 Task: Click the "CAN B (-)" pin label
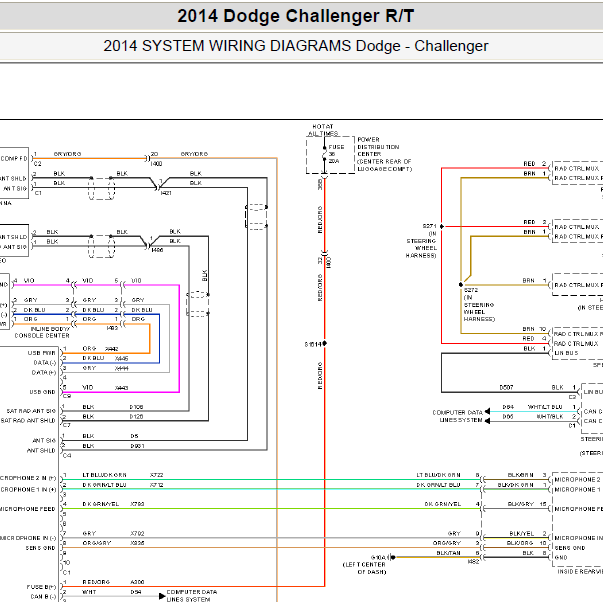[43, 597]
